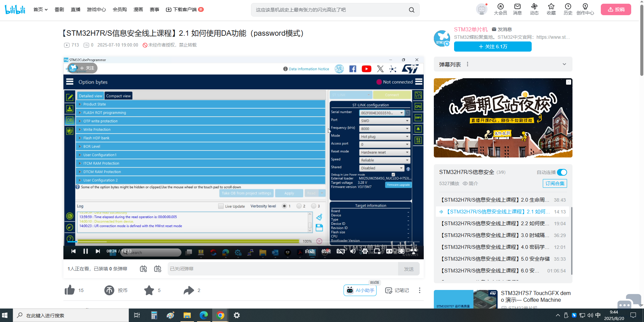Toggle danmaku display on or off
The width and height of the screenshot is (644, 322).
point(143,269)
